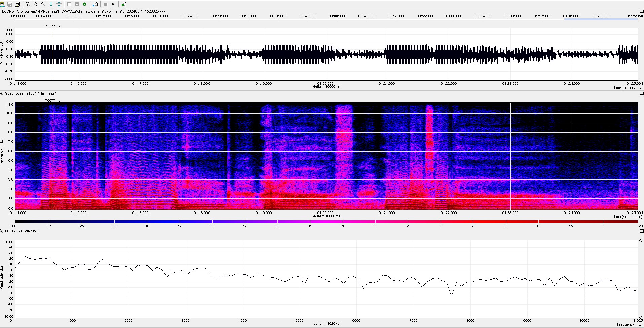Viewport: 644px width, 328px height.
Task: Open the FFT panel settings icon
Action: point(2,231)
